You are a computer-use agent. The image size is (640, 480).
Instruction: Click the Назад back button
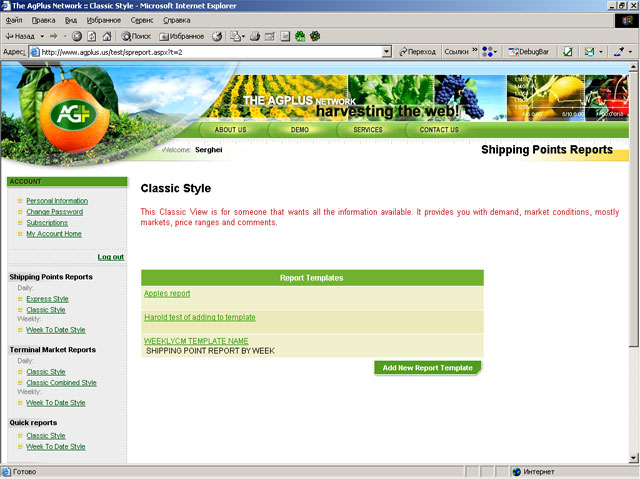pos(20,36)
